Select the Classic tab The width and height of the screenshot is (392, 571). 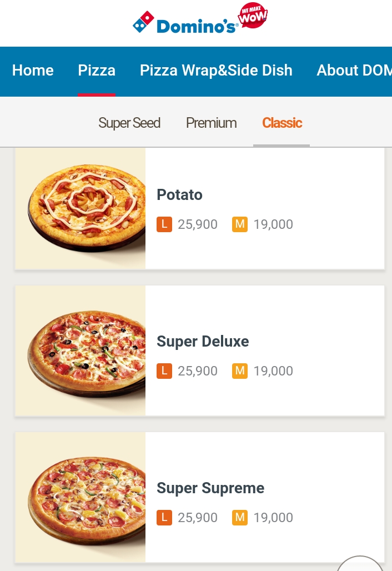click(x=282, y=123)
